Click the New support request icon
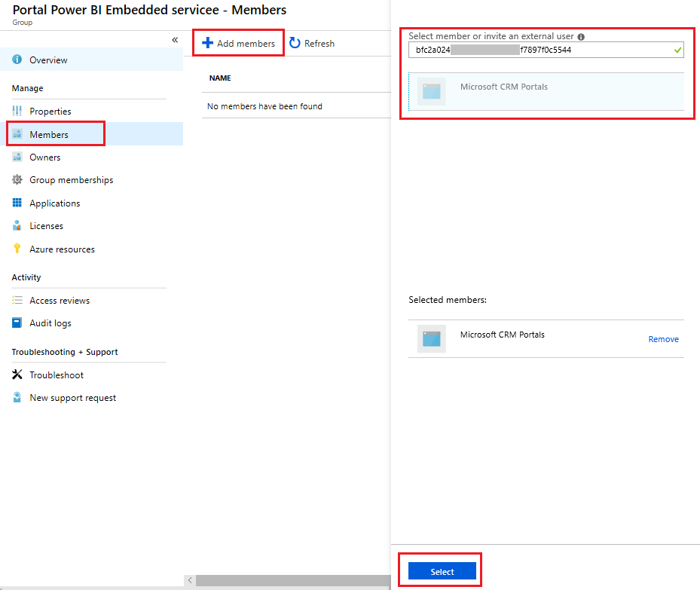Viewport: 700px width, 590px height. (x=17, y=397)
